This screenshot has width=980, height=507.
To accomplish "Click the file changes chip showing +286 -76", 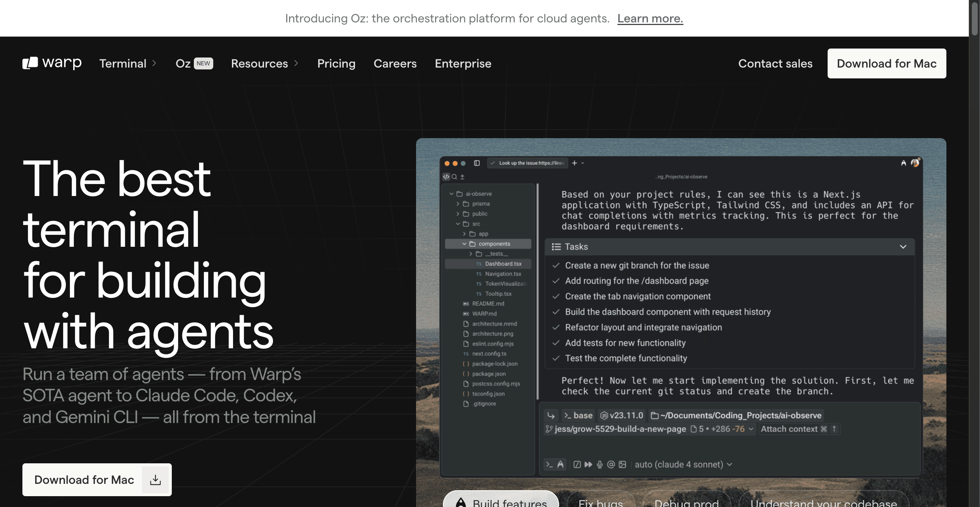I will 722,429.
